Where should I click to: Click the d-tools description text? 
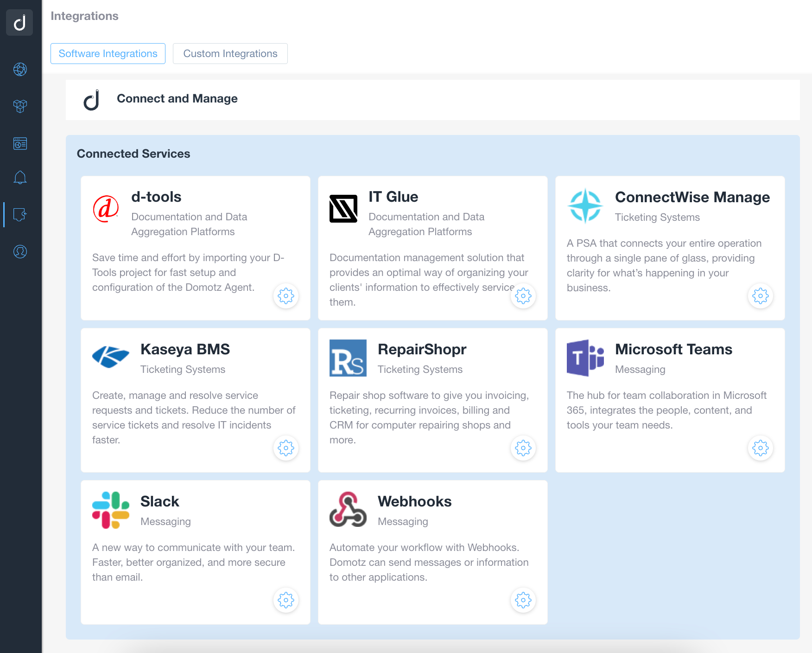click(188, 272)
